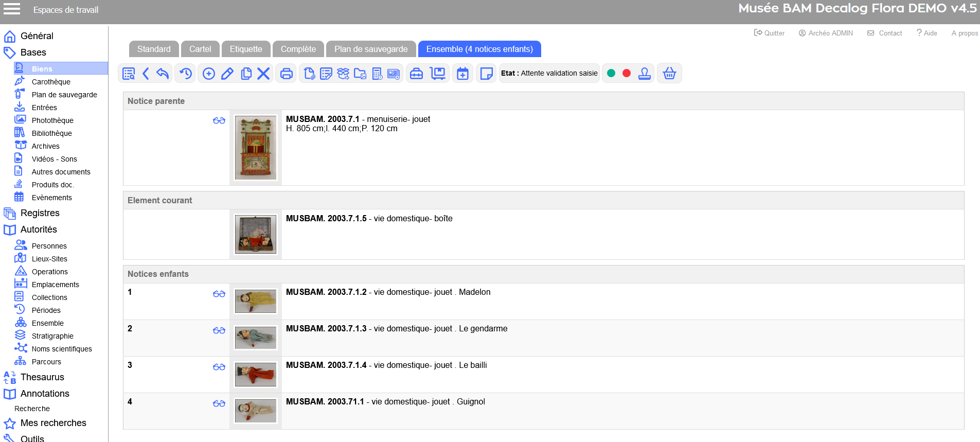Expand the Mes recherches section
The image size is (980, 442).
[x=54, y=423]
